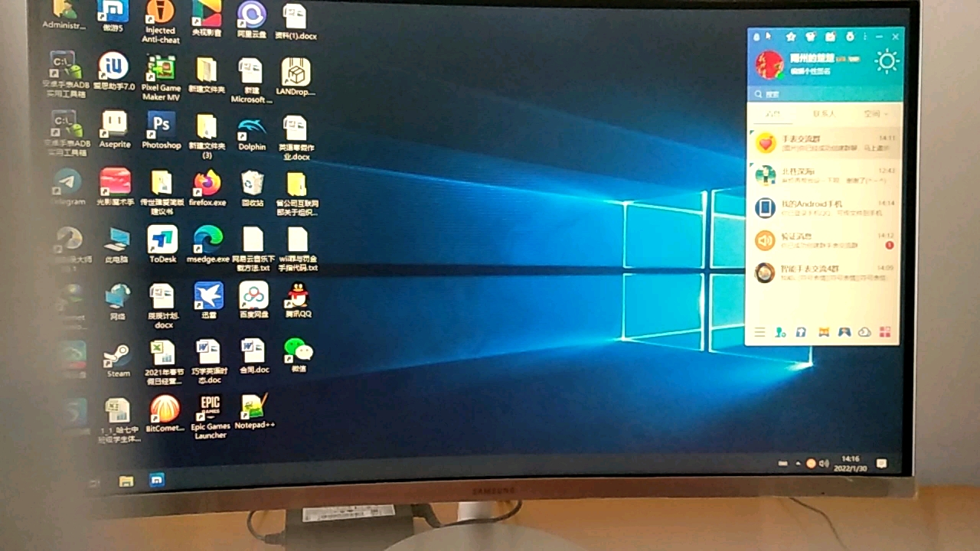The image size is (980, 551).
Task: Open the Thunder (迅雷) bird icon
Action: 208,300
